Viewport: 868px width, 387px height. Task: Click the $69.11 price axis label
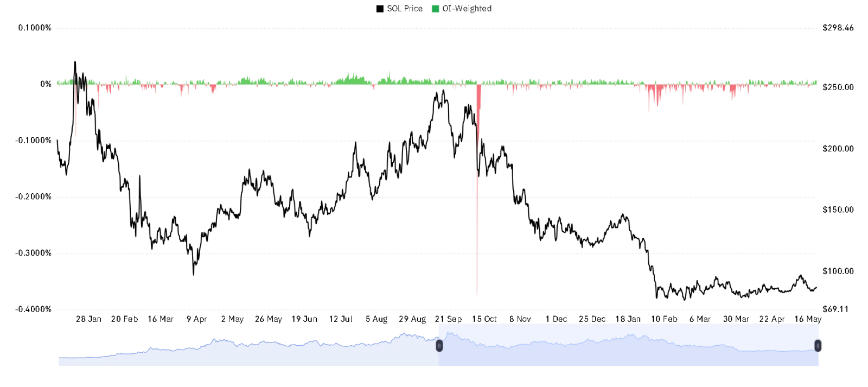coord(835,309)
